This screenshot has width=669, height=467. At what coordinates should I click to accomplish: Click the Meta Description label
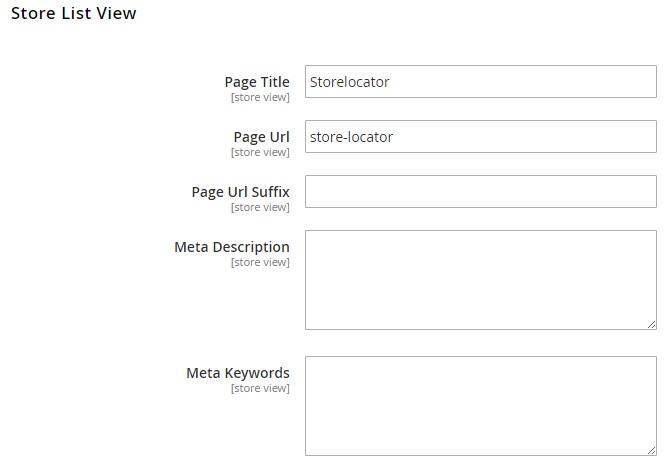pos(232,247)
